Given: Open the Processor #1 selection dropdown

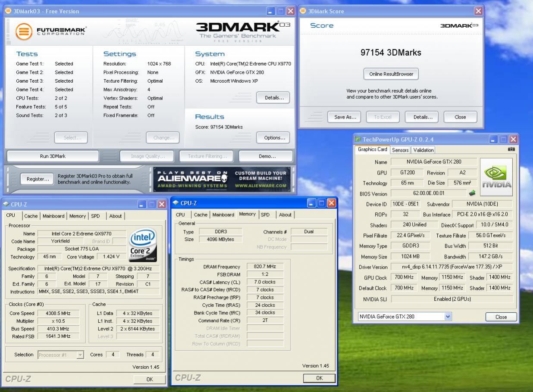Looking at the screenshot, I should (80, 355).
